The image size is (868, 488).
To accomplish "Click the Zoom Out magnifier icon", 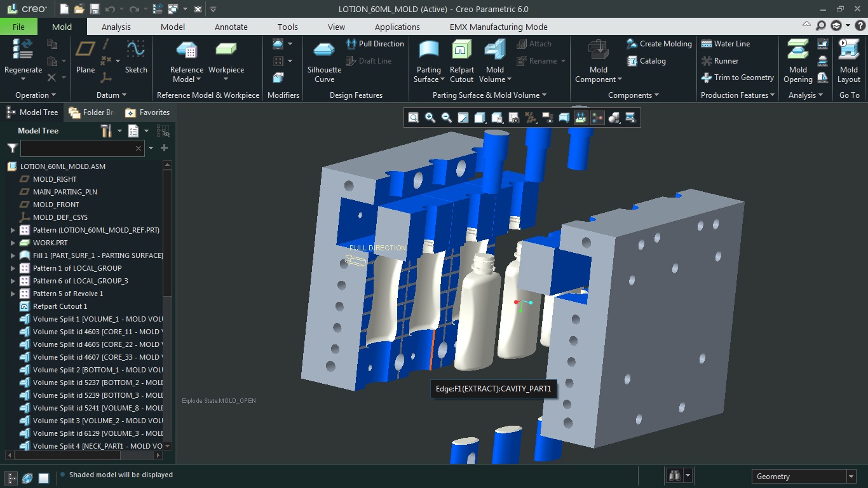I will pos(447,118).
